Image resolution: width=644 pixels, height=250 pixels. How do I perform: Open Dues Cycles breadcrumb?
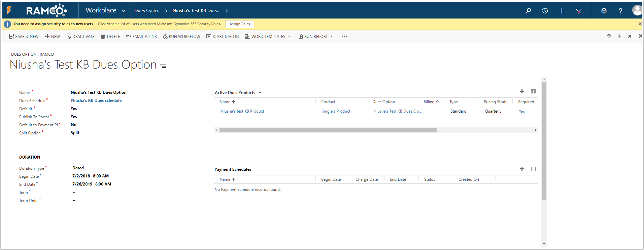147,11
